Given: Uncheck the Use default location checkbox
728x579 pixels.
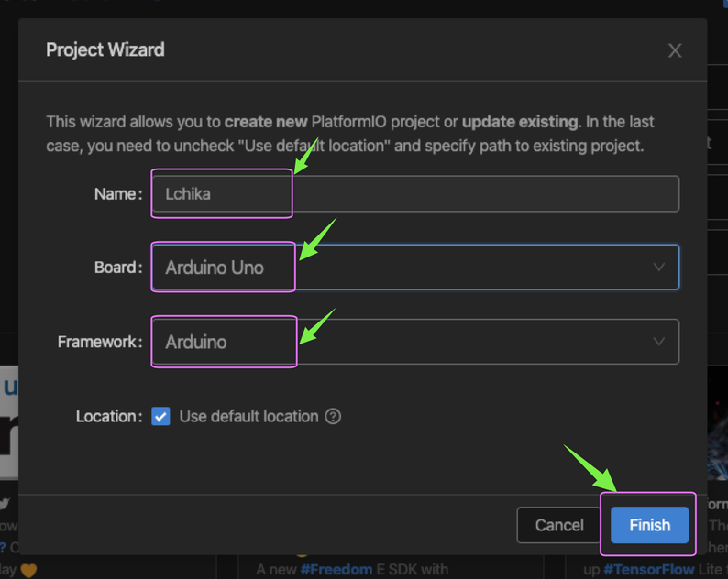Looking at the screenshot, I should (160, 416).
